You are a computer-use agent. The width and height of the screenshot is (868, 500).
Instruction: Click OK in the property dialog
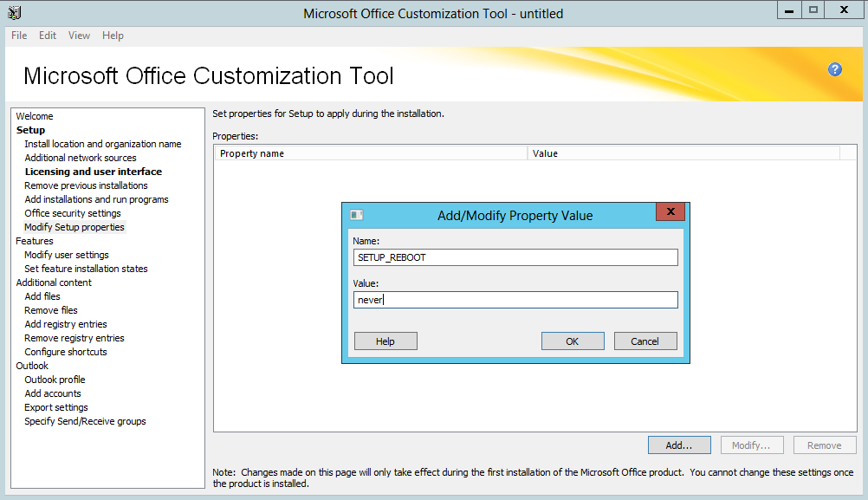click(x=573, y=341)
